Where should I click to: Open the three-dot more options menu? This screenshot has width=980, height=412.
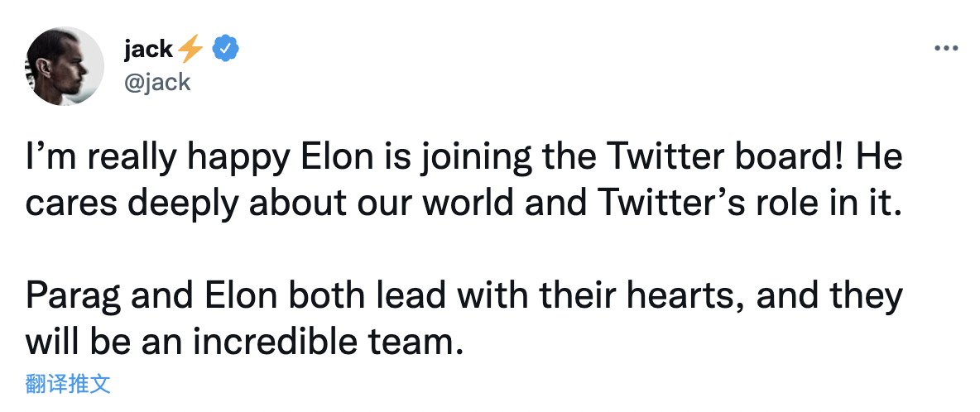(945, 49)
